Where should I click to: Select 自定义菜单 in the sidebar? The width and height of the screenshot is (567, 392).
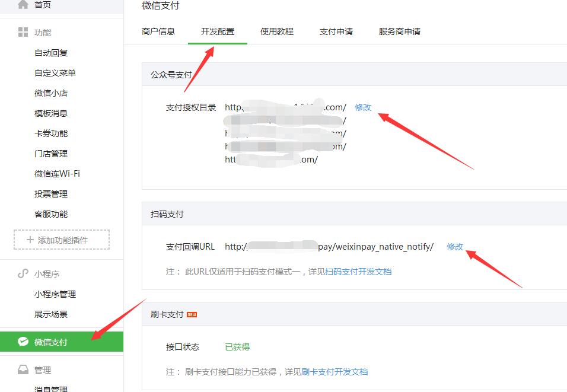pos(55,73)
